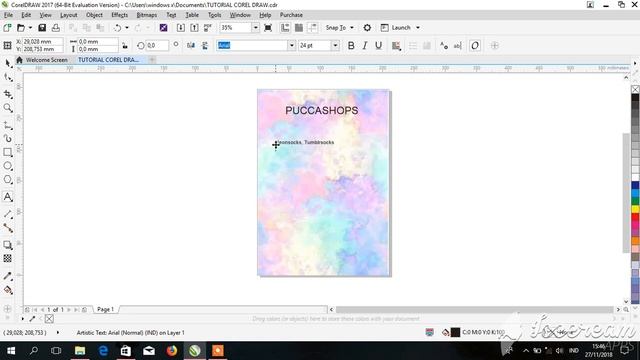640x360 pixels.
Task: Select the Interactive Fill tool
Action: (x=8, y=290)
